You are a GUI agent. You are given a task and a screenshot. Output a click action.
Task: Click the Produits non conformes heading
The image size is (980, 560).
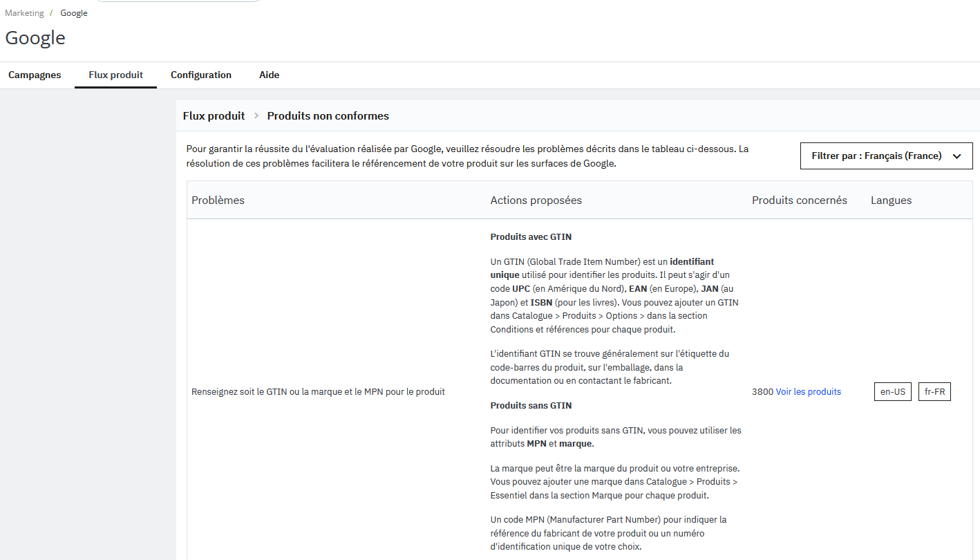click(328, 116)
